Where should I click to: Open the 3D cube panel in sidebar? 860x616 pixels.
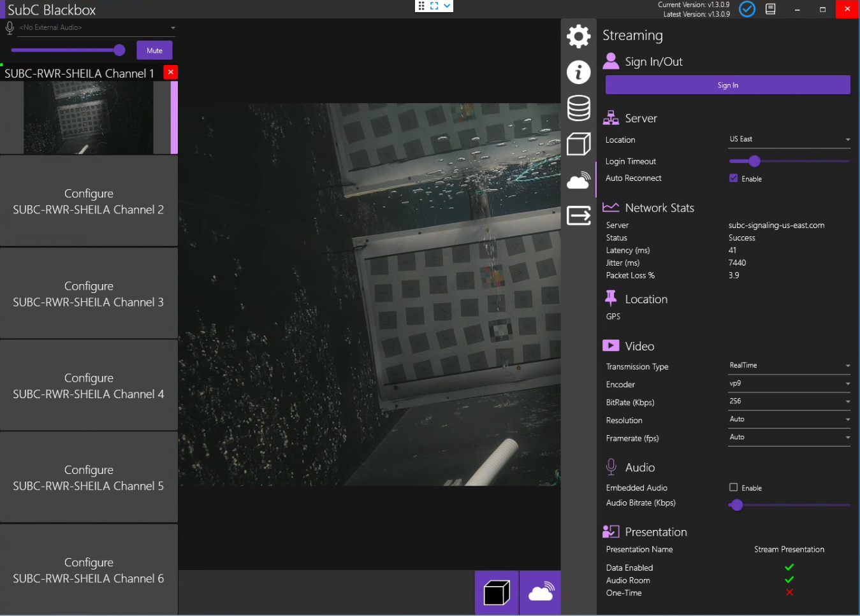click(578, 145)
